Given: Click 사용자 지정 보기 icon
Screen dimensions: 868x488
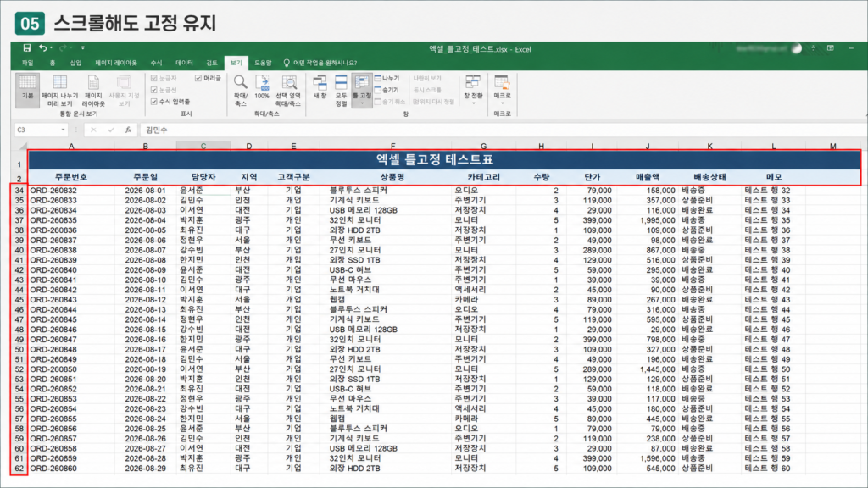Looking at the screenshot, I should [124, 90].
